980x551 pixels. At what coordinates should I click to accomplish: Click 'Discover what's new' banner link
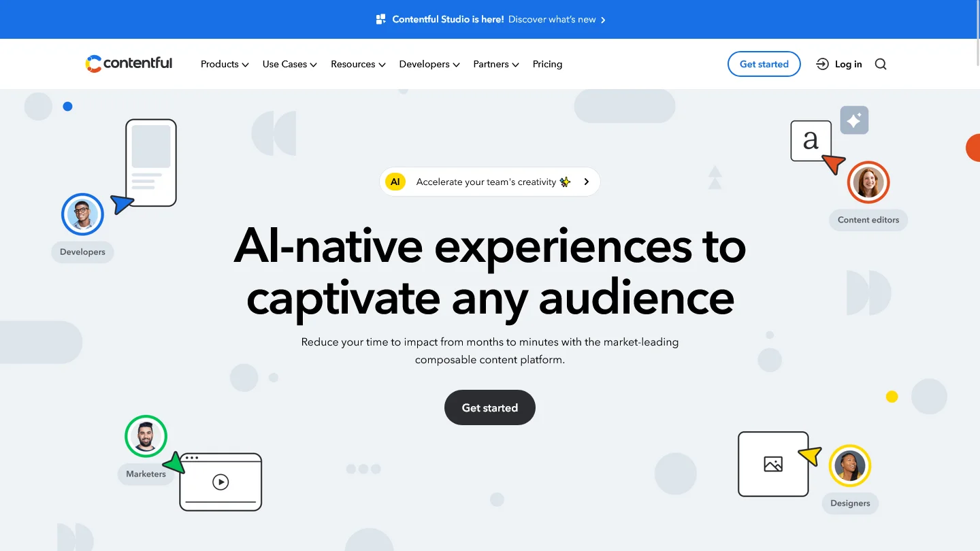[x=556, y=19]
